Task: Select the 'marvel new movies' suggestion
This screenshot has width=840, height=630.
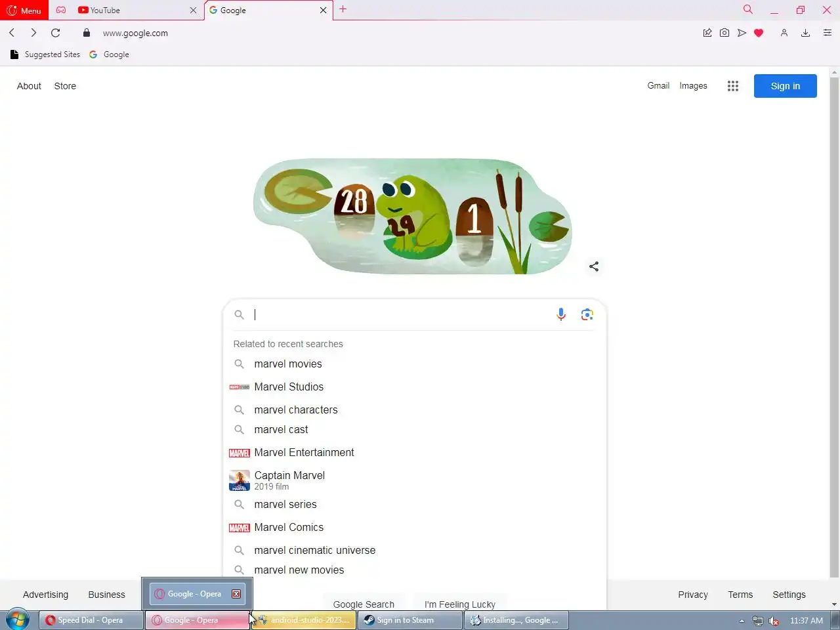Action: pyautogui.click(x=415, y=570)
